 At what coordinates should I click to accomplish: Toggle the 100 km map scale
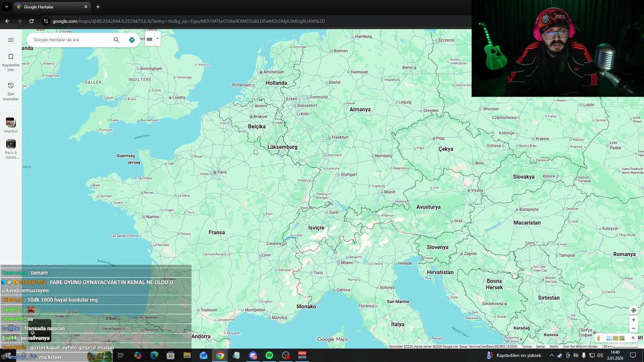[x=620, y=346]
